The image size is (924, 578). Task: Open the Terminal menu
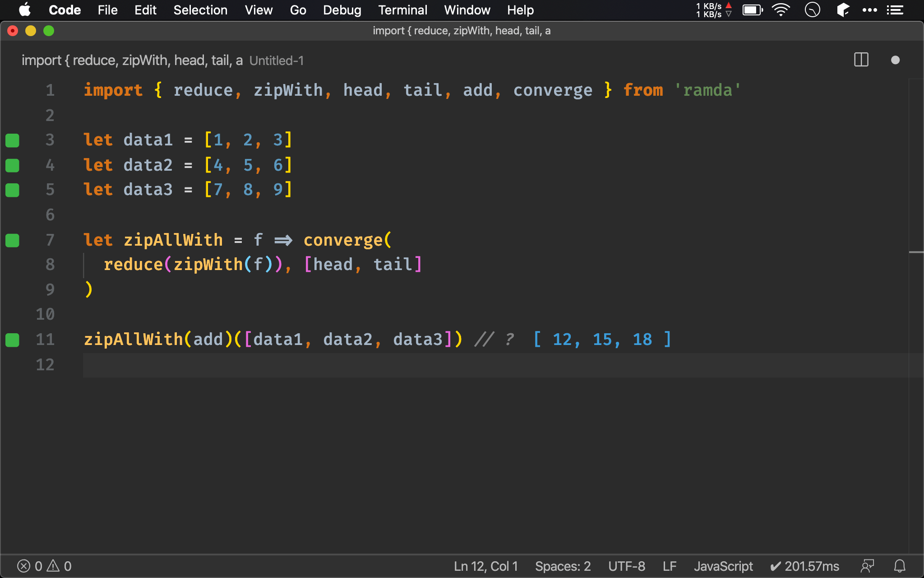click(x=401, y=10)
